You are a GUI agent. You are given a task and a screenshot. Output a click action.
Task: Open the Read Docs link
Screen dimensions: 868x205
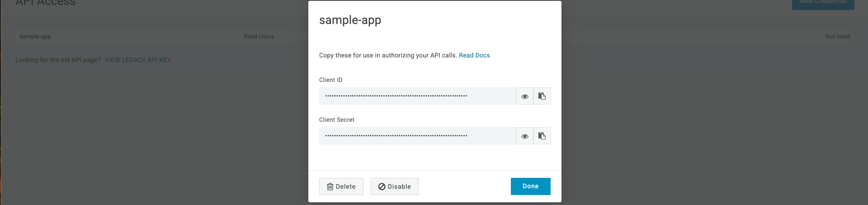tap(474, 55)
